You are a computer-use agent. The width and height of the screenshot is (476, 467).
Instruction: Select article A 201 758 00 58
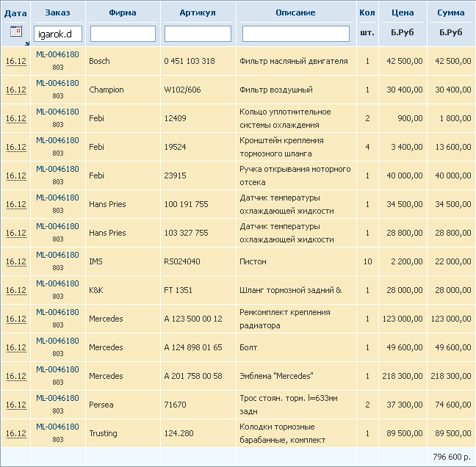coord(193,376)
